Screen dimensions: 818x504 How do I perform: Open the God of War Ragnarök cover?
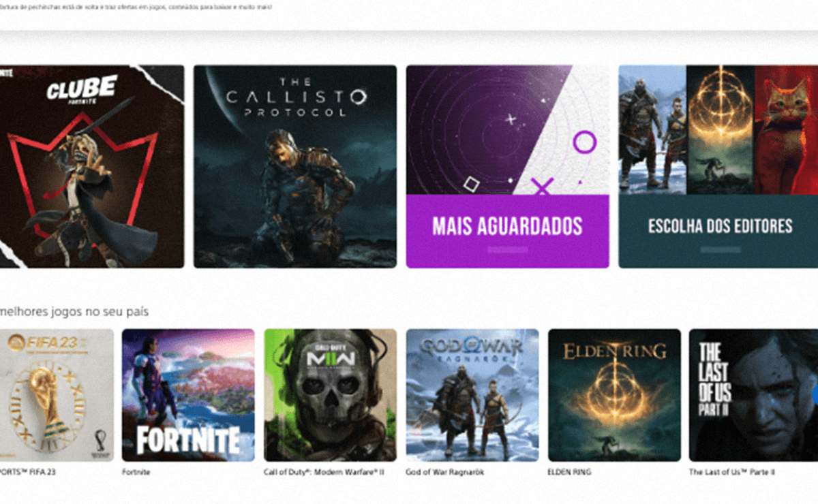(x=472, y=395)
